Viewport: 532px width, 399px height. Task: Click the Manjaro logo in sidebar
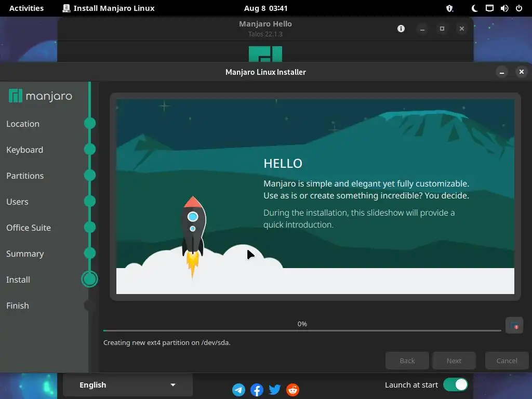tap(41, 96)
